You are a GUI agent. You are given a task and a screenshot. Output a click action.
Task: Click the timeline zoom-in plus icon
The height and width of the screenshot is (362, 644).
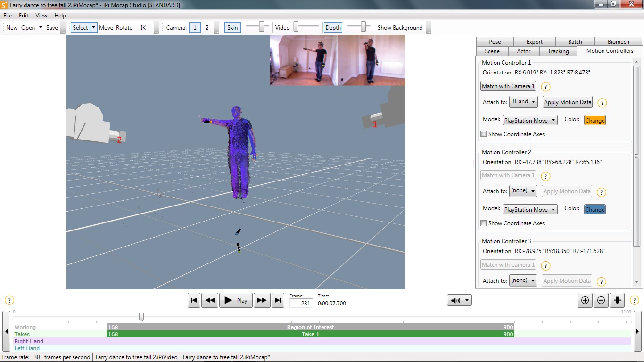[x=585, y=300]
